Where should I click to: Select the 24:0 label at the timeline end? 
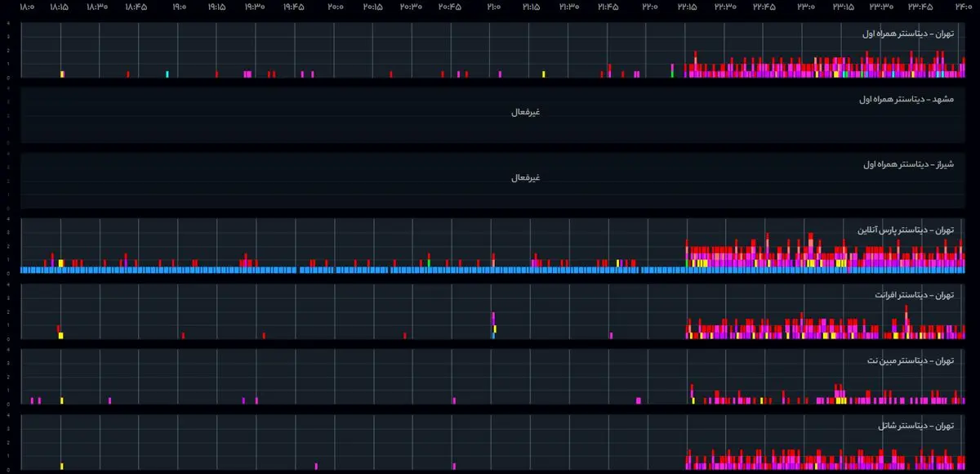(962, 7)
